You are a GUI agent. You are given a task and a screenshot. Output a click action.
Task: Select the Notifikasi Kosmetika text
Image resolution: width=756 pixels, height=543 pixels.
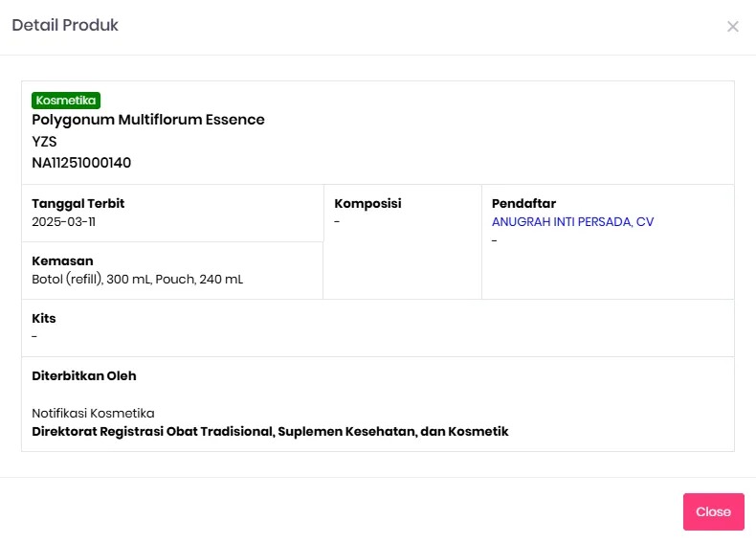point(93,414)
